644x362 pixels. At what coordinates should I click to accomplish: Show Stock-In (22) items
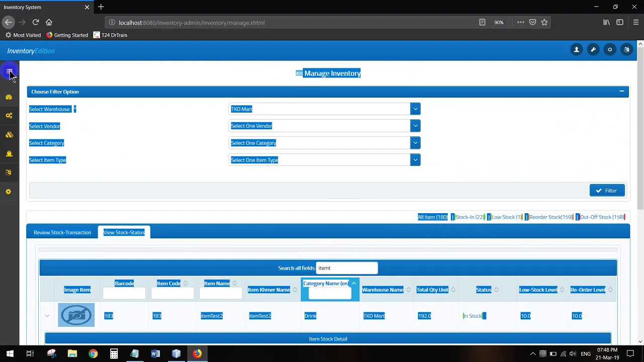coord(468,217)
